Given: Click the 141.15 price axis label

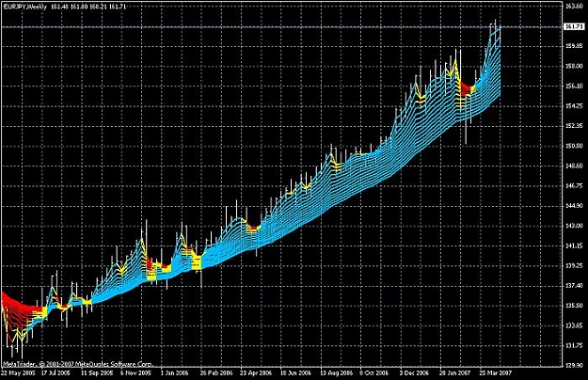Looking at the screenshot, I should 574,245.
